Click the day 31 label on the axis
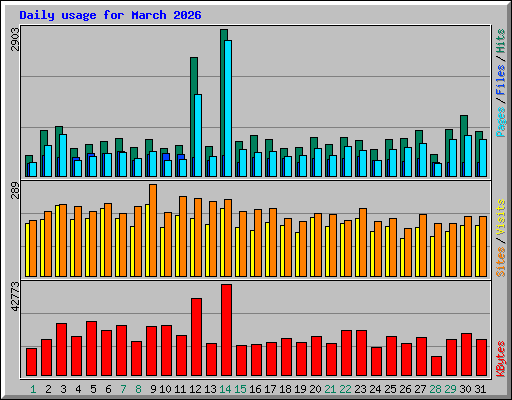The width and height of the screenshot is (512, 400). (480, 389)
